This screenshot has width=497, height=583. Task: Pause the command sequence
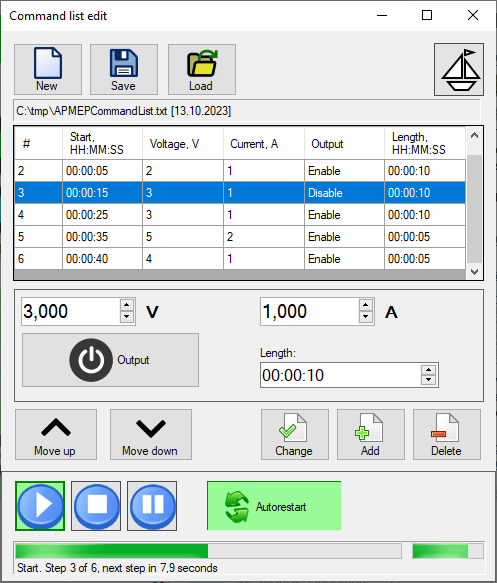152,506
